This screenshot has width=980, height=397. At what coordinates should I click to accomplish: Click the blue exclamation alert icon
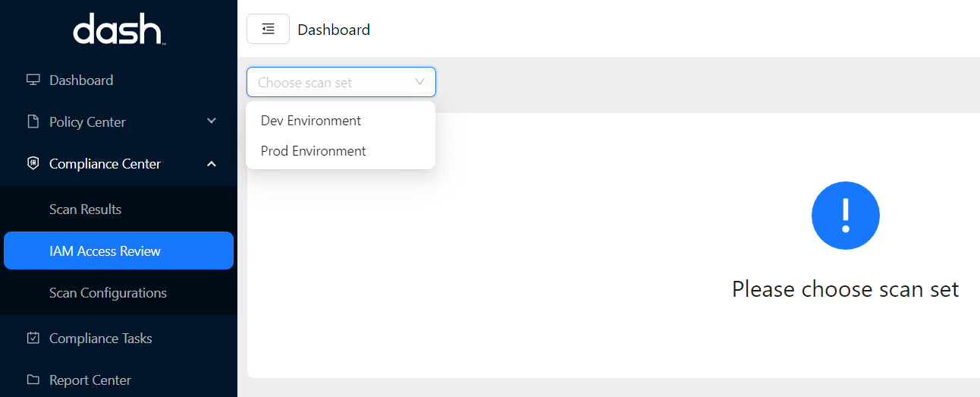point(845,216)
